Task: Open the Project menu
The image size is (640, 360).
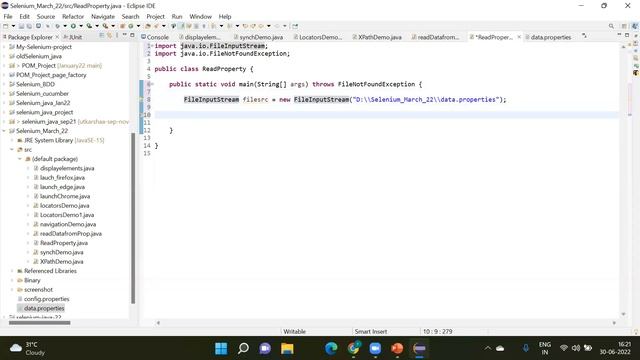Action: (x=155, y=16)
